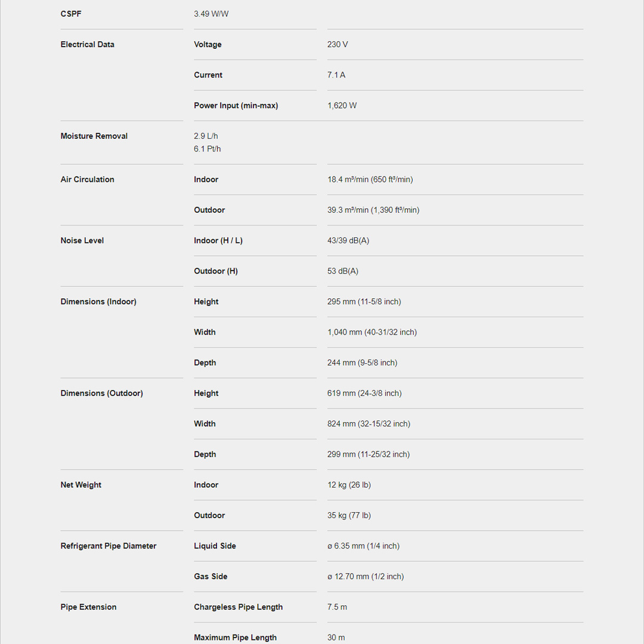This screenshot has width=644, height=644.
Task: Click the CSPF value 3.49 W/W
Action: pos(211,14)
